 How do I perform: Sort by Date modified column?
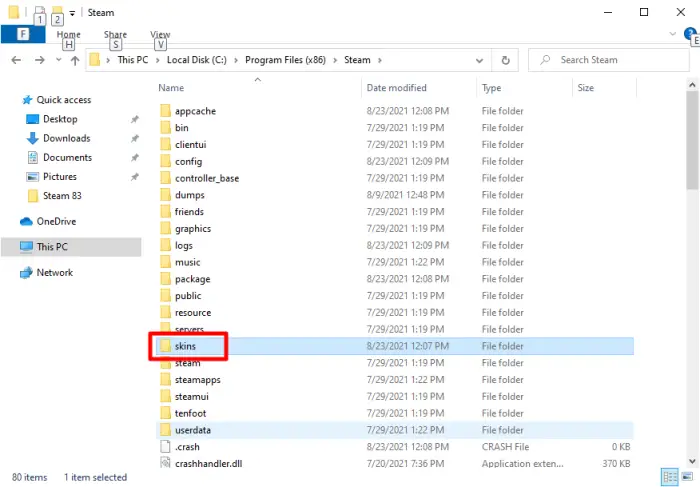[x=396, y=88]
